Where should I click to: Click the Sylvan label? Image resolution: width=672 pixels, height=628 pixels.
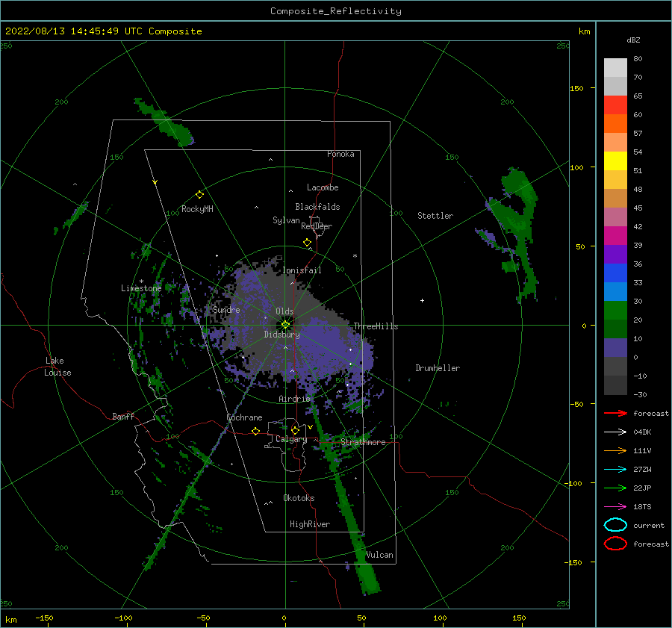point(286,220)
